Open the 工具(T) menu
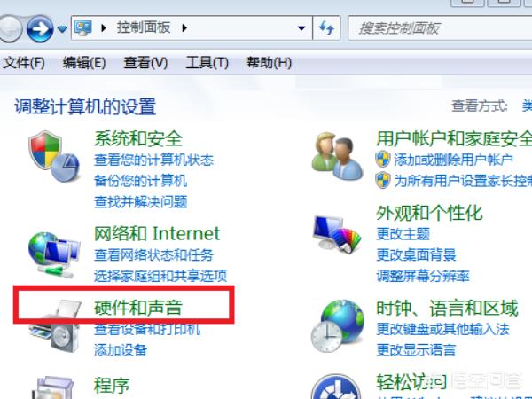 point(207,63)
